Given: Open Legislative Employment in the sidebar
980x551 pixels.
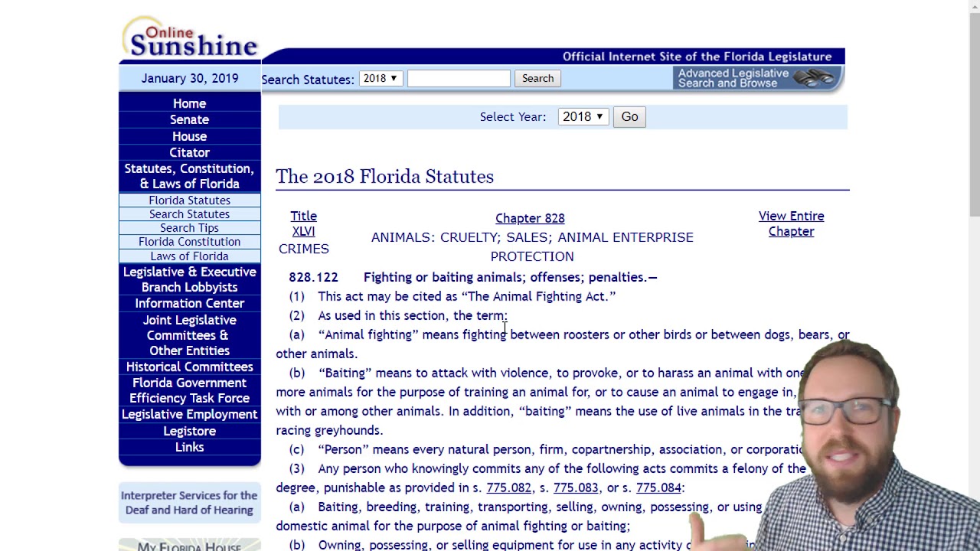Looking at the screenshot, I should pos(189,414).
